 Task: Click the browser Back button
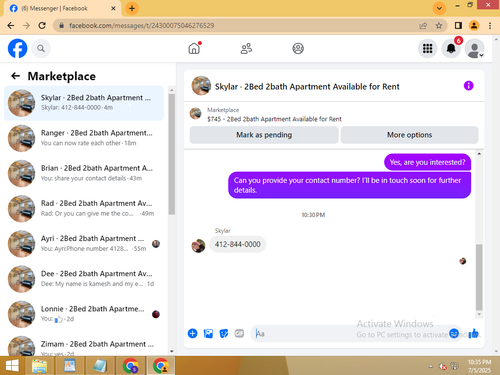(x=11, y=26)
